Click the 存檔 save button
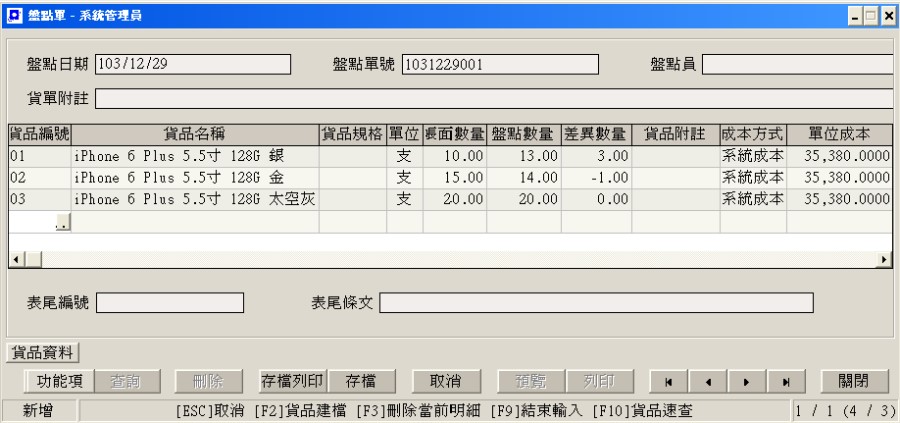The height and width of the screenshot is (423, 900). point(362,382)
